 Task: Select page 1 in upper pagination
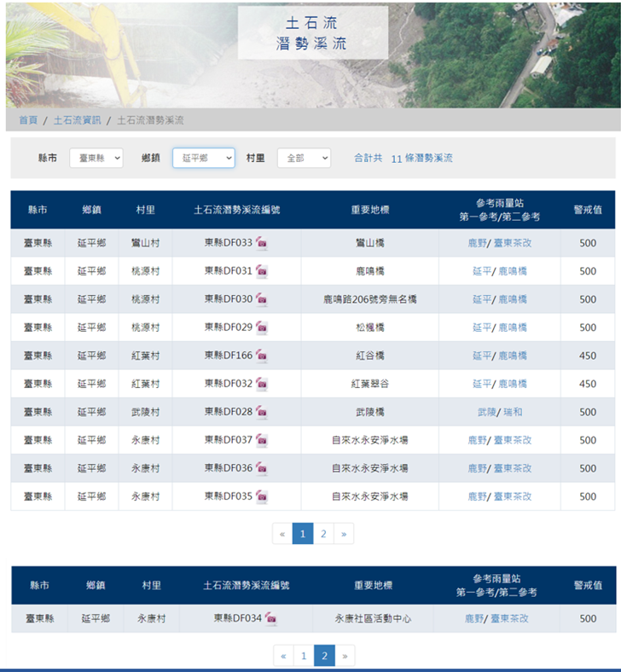(x=303, y=534)
